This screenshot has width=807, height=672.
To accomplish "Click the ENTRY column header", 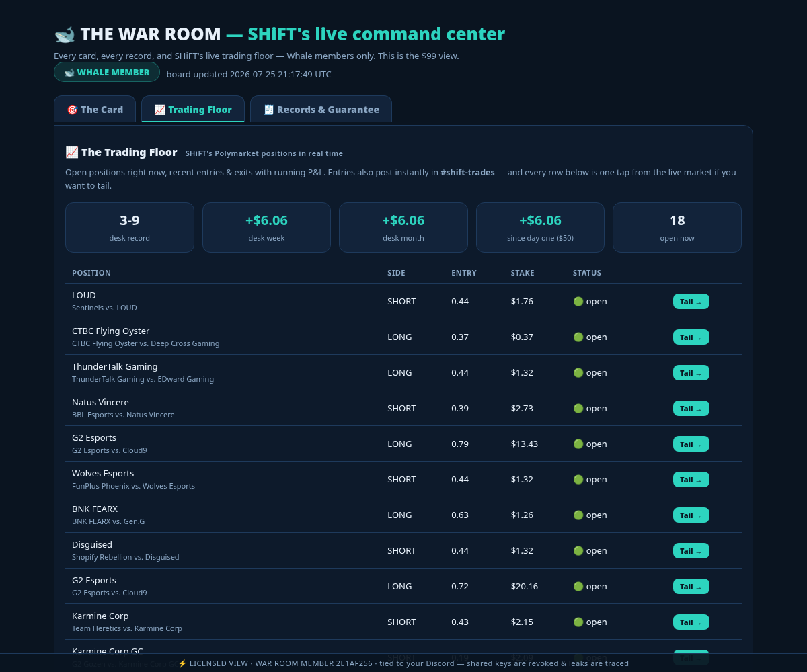I will pyautogui.click(x=464, y=273).
